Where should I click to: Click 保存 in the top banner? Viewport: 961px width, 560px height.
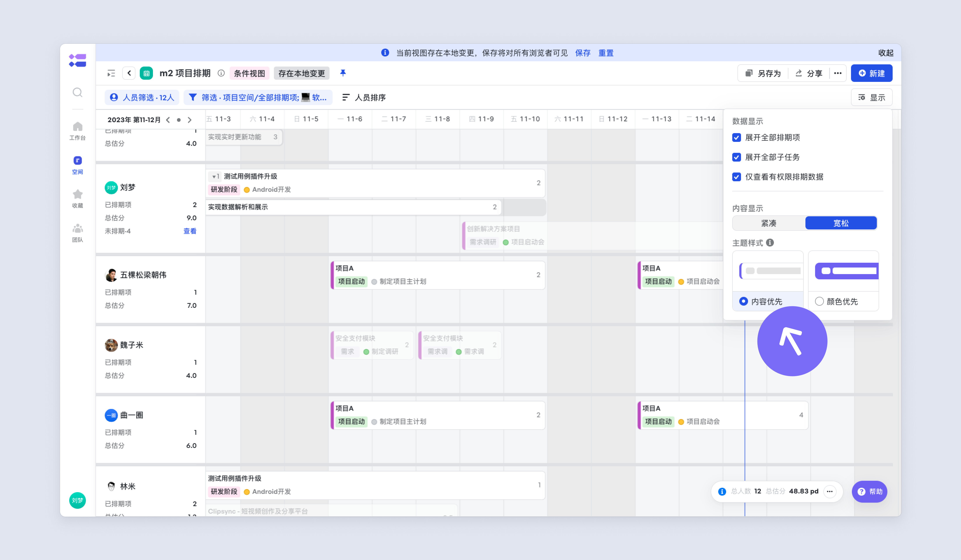point(583,53)
